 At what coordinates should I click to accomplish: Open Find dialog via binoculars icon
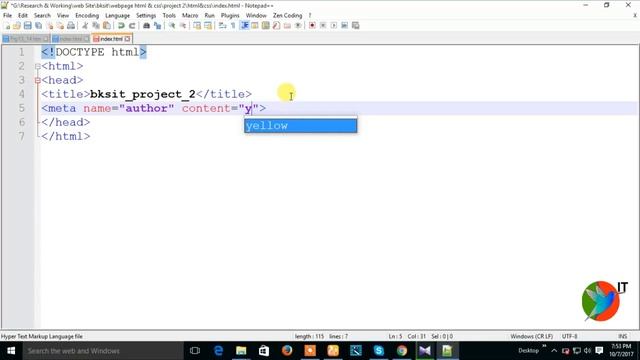[x=146, y=25]
